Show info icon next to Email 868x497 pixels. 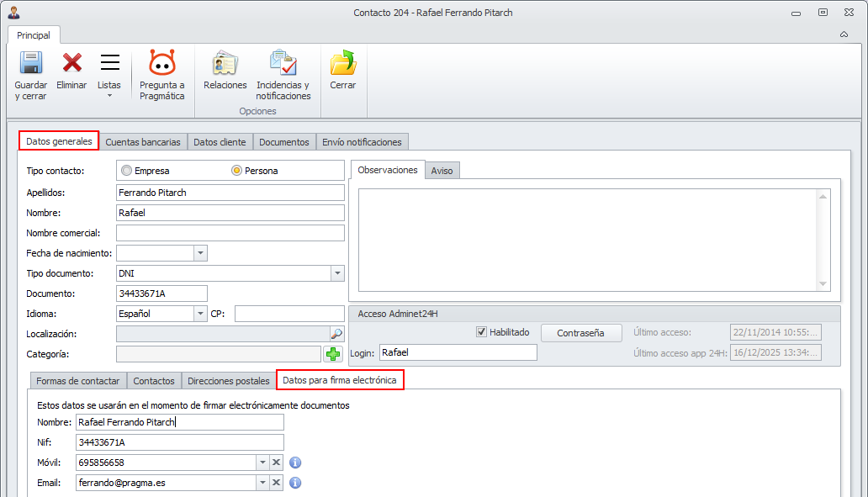tap(295, 484)
